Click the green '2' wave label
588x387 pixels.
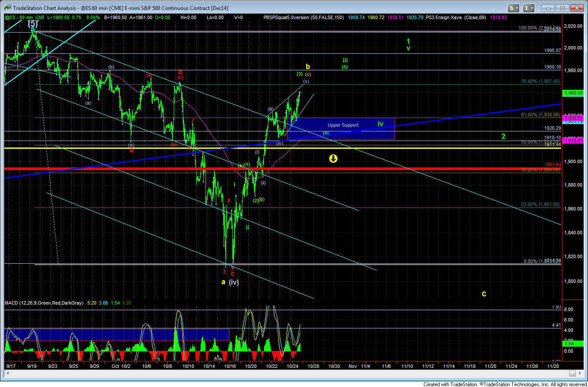503,136
